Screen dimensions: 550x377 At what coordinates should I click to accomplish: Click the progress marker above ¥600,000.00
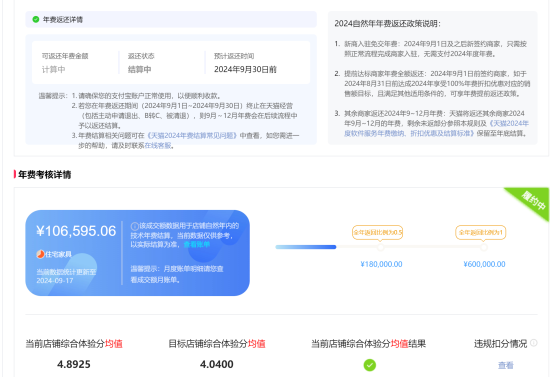(x=484, y=247)
